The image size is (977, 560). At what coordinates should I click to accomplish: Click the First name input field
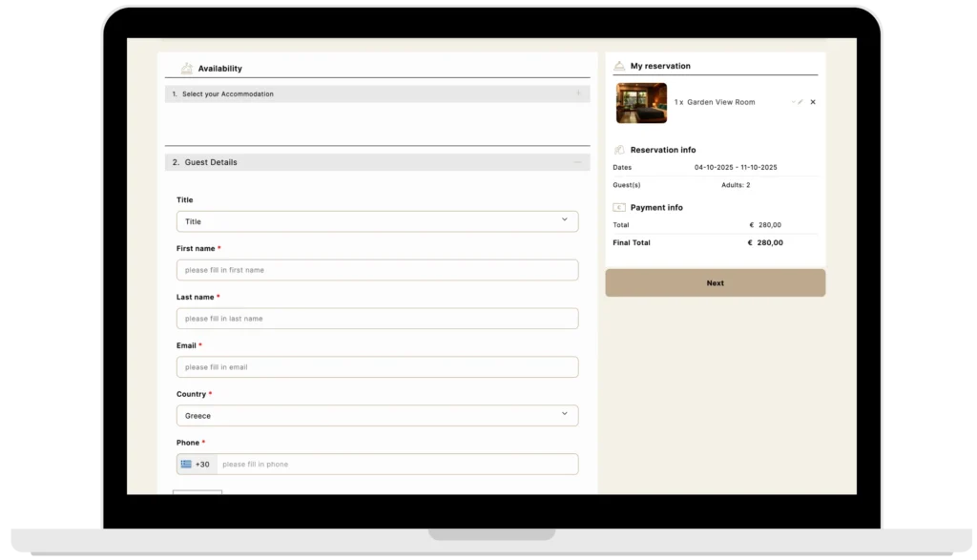click(x=377, y=270)
